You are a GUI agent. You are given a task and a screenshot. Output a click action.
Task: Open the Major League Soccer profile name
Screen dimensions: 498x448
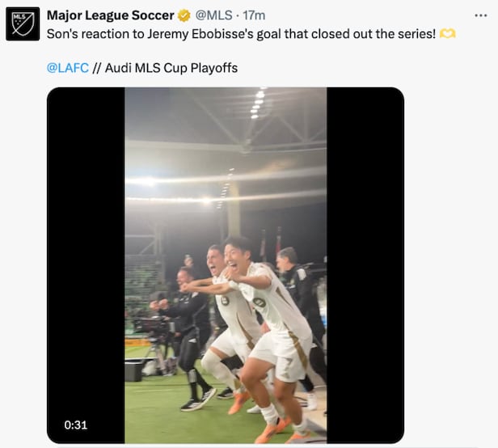tap(110, 15)
